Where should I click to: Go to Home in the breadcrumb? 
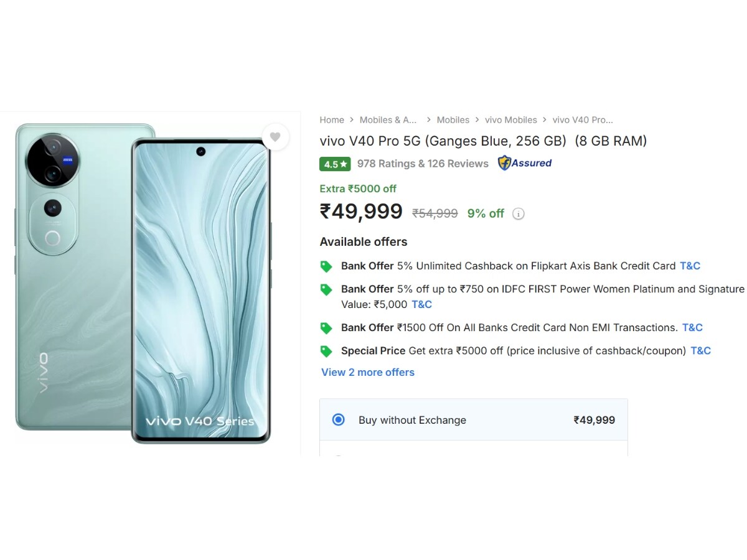pyautogui.click(x=332, y=120)
